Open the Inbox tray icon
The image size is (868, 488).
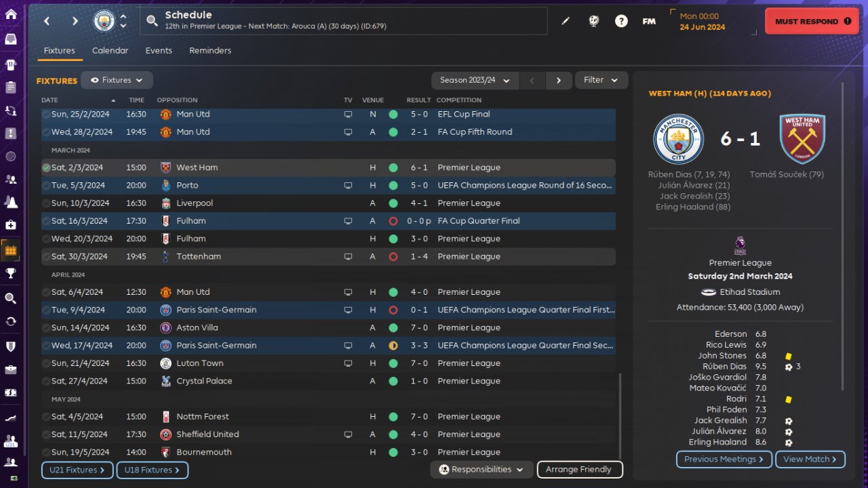point(11,39)
